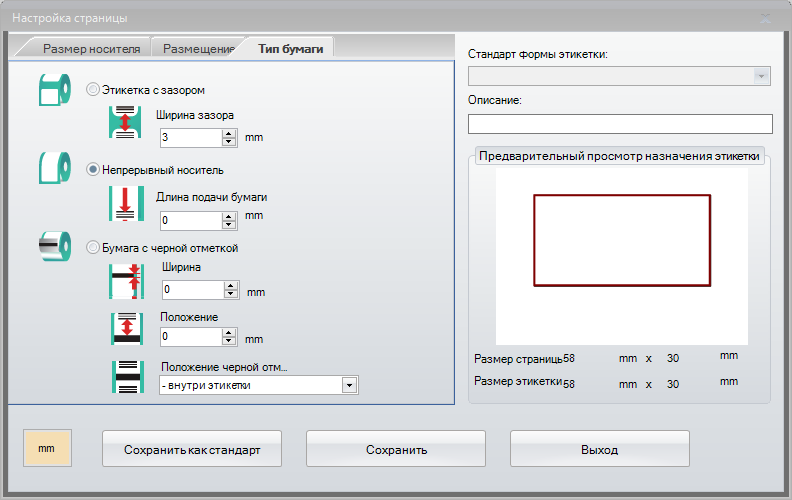
Task: Click the Описание text field
Action: click(x=620, y=124)
